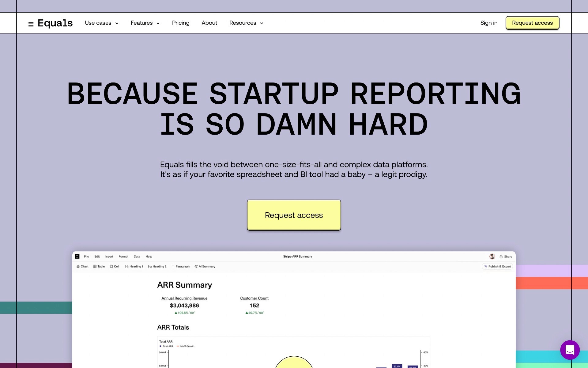Open the Pricing menu item

point(180,23)
